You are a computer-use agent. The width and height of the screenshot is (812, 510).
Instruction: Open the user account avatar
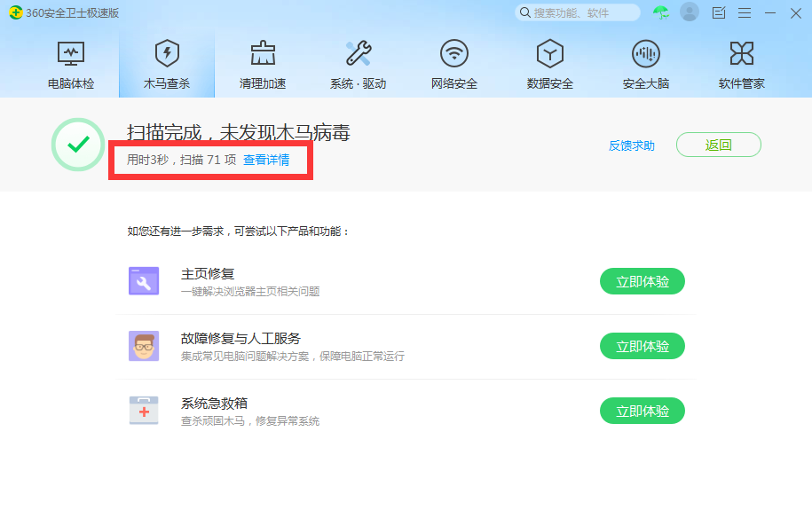[x=690, y=12]
